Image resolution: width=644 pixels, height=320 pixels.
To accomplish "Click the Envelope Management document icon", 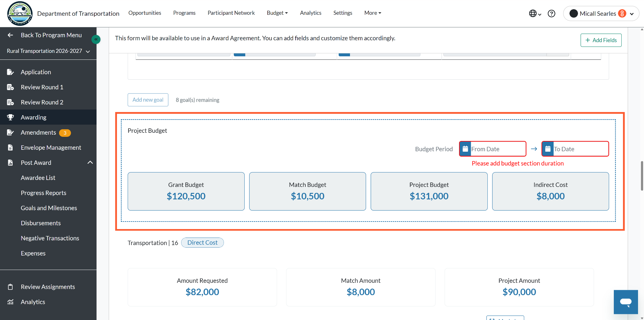I will point(10,148).
